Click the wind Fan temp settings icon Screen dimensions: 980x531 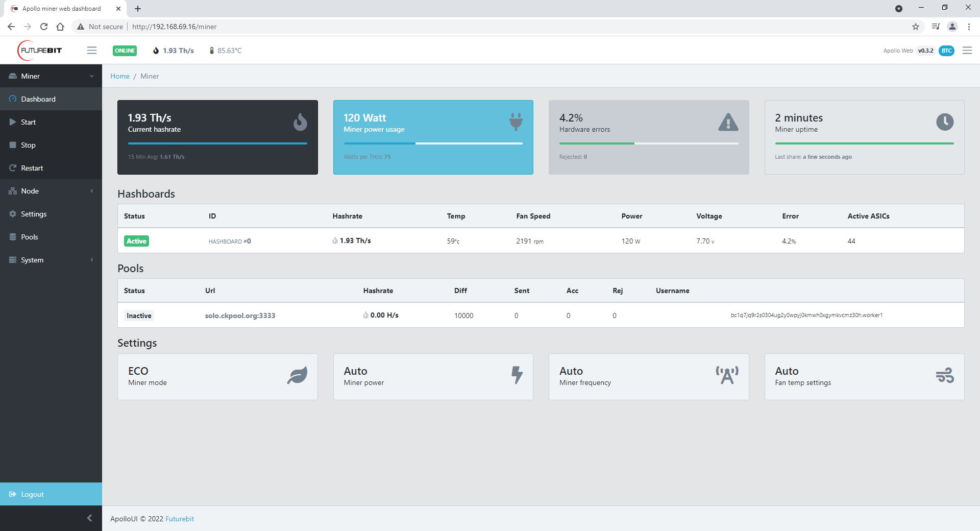(x=944, y=375)
